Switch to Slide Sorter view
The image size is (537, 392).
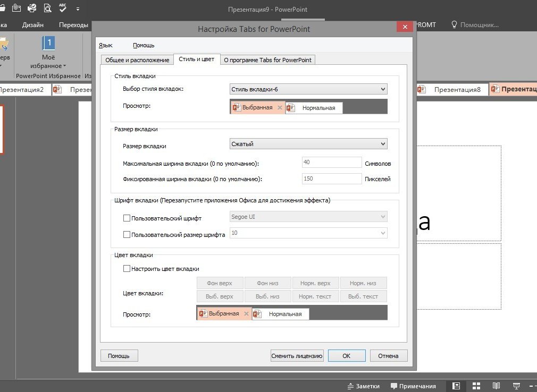click(476, 386)
